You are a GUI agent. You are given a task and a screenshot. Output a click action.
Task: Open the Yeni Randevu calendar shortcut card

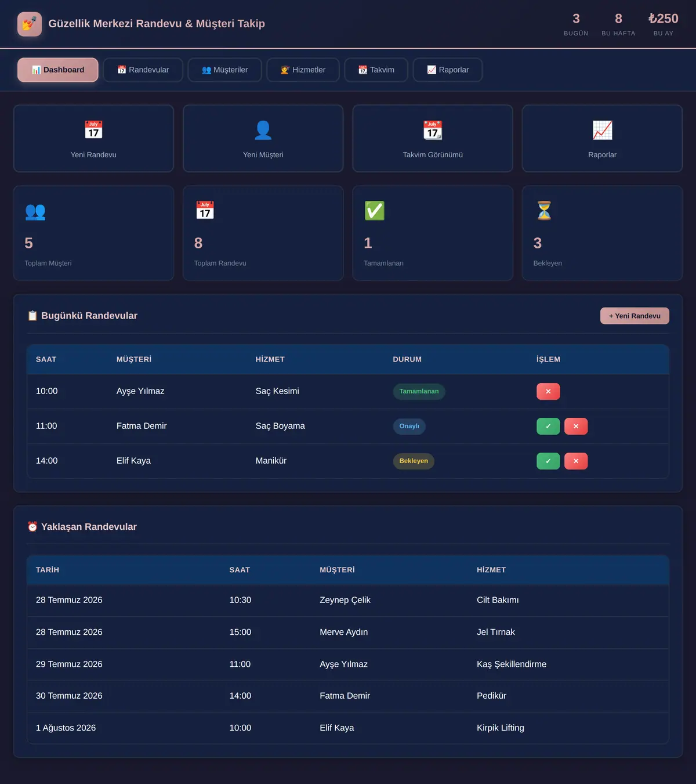93,139
